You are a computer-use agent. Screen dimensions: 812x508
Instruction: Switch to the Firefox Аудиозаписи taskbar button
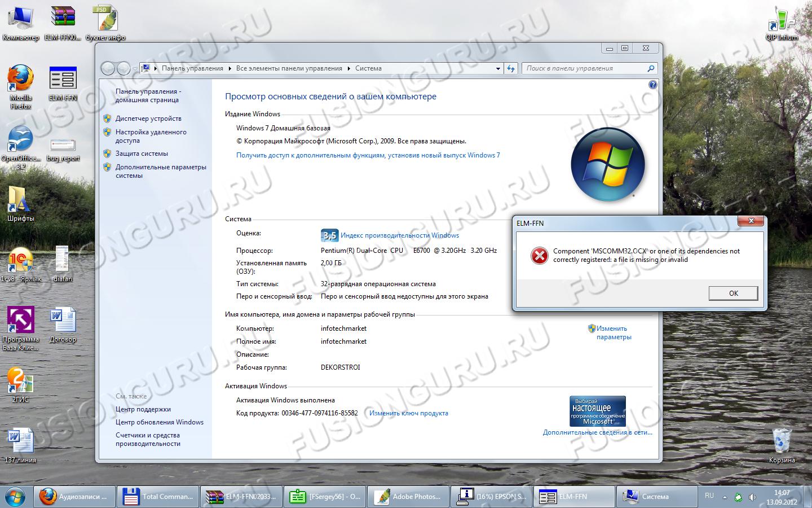click(x=74, y=497)
